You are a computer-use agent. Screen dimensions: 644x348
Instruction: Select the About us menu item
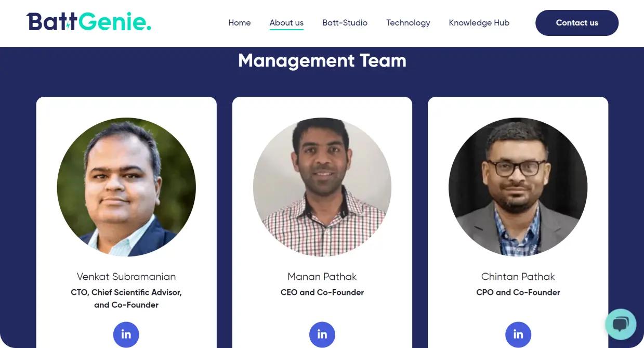click(286, 23)
